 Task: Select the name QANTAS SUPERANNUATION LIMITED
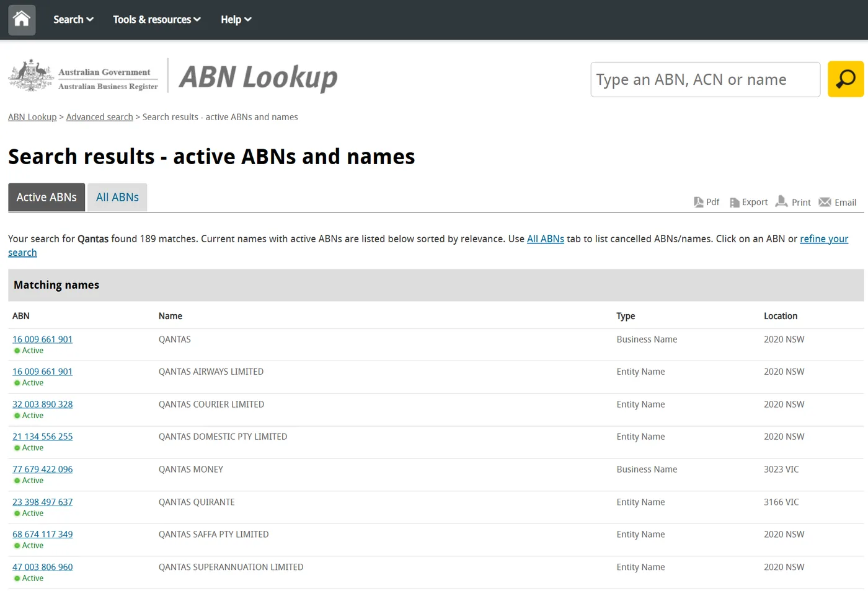(231, 567)
